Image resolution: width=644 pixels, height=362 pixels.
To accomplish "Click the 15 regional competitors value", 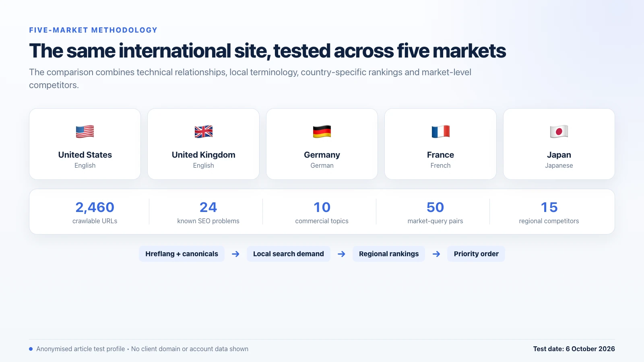I will coord(549,207).
